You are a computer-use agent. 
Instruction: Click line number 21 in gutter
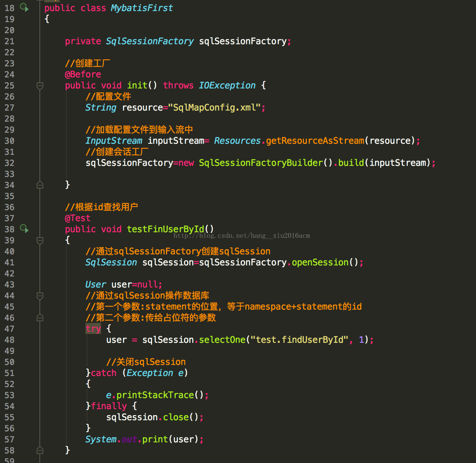click(10, 41)
